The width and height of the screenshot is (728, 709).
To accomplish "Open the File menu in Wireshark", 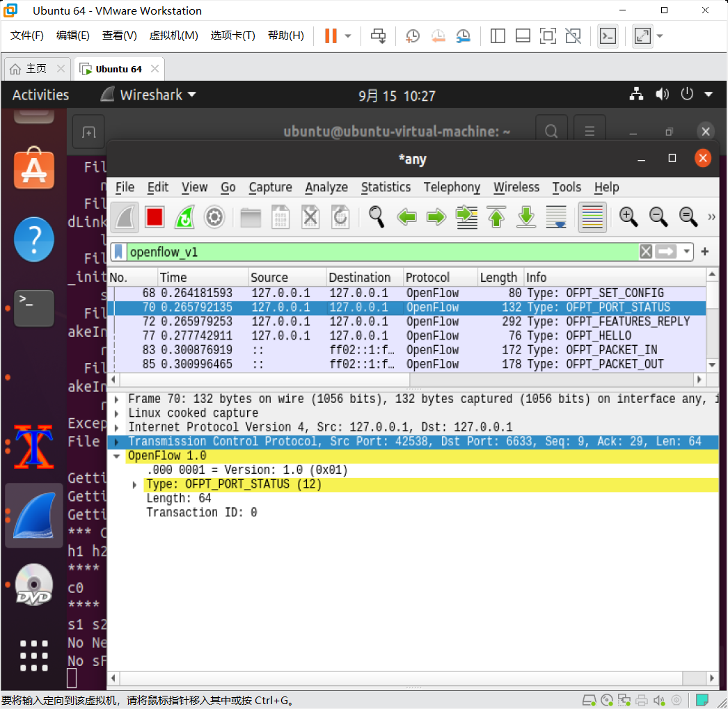I will point(125,187).
